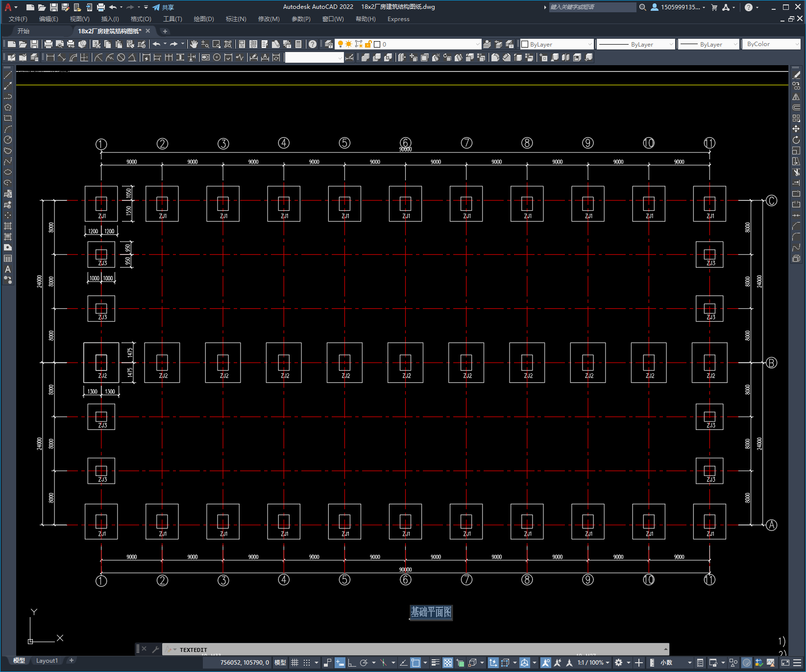Click the Save icon in the quick access bar
The height and width of the screenshot is (672, 806).
coord(54,7)
